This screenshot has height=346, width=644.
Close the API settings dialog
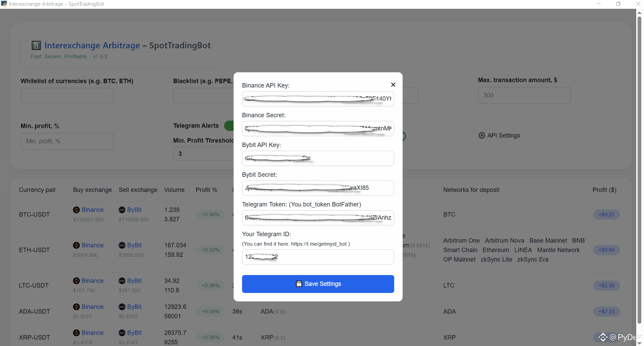(393, 85)
